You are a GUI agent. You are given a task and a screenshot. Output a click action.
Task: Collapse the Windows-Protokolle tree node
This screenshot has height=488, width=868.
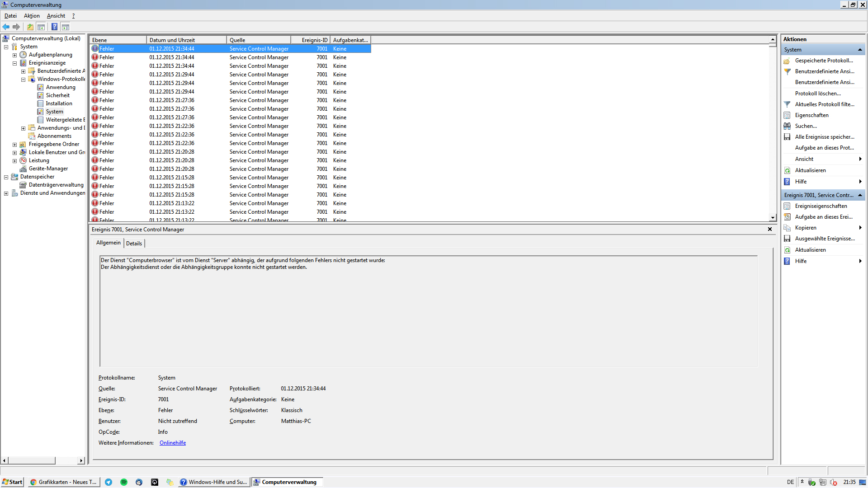23,80
